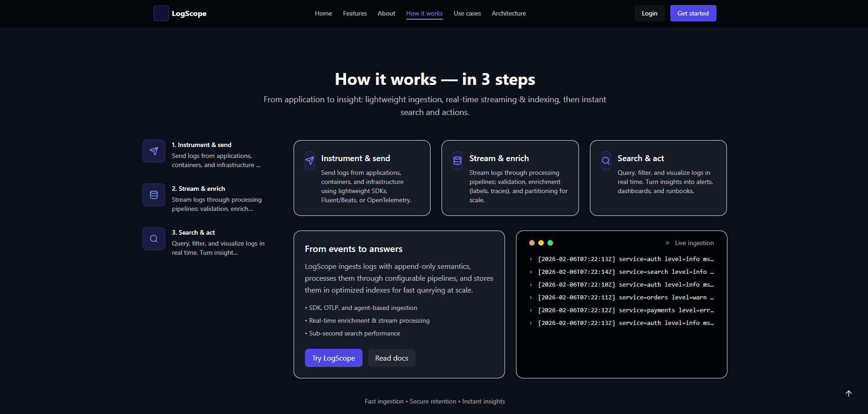Click the green dot in terminal window
Image resolution: width=868 pixels, height=414 pixels.
tap(550, 243)
